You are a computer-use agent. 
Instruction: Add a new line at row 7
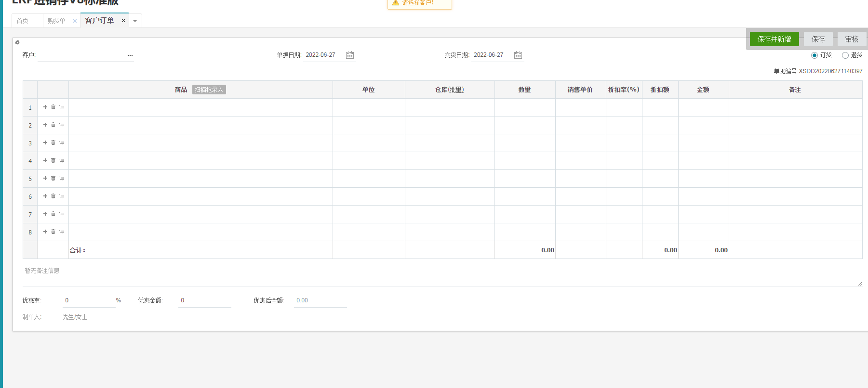(45, 214)
